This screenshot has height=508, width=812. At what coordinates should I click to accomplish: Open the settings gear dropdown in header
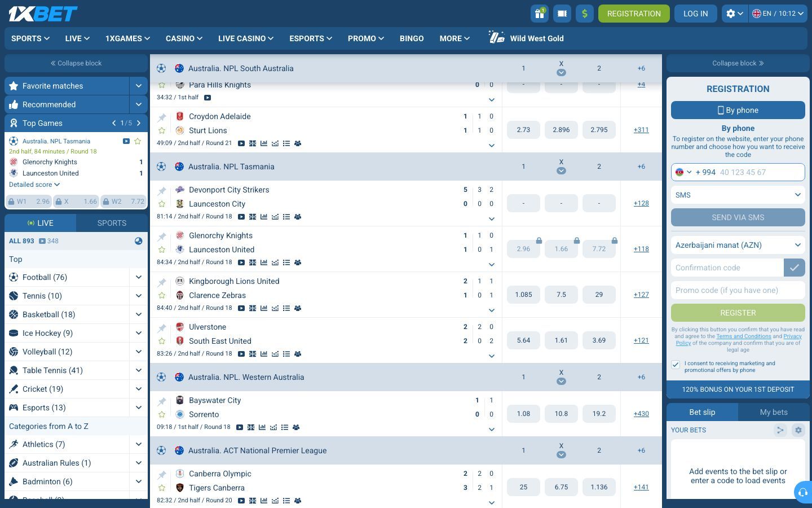pyautogui.click(x=735, y=14)
